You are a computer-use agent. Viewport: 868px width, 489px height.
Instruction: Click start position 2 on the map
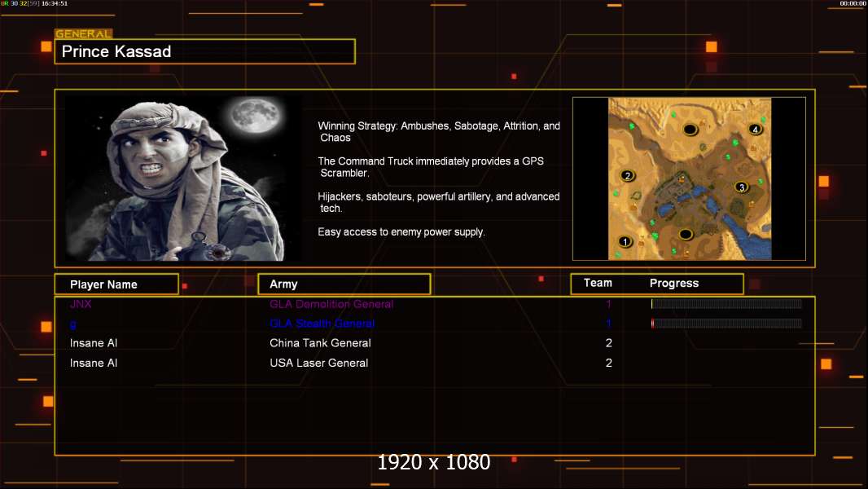click(627, 175)
